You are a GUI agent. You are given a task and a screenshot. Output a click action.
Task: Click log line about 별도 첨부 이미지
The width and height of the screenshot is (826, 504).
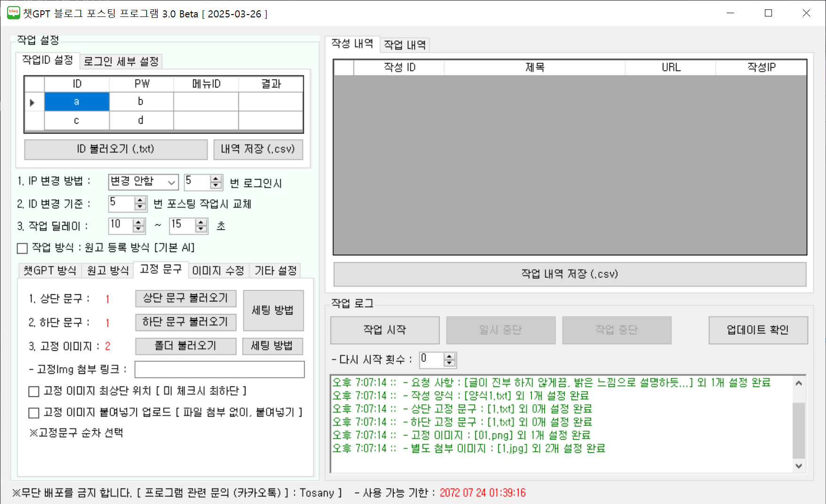tap(469, 449)
